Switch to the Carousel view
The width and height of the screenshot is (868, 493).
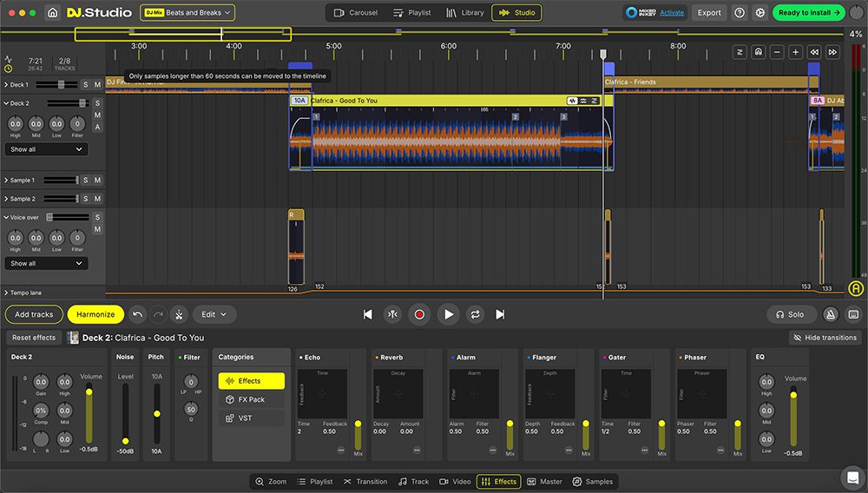point(355,12)
